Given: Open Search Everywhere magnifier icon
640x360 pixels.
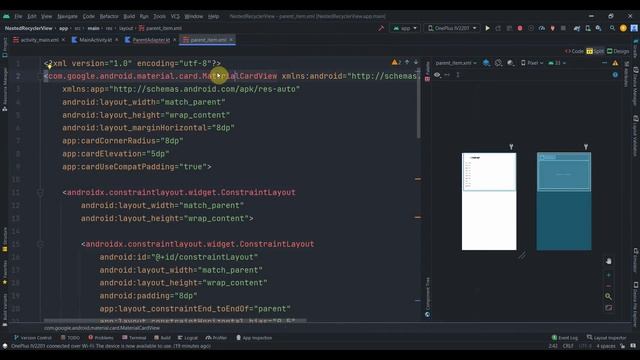Looking at the screenshot, I should coord(612,28).
